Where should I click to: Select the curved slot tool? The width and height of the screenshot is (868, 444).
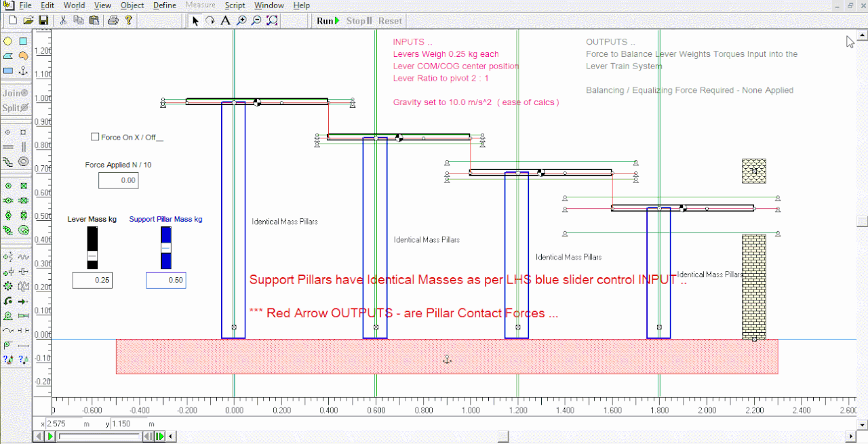coord(8,161)
